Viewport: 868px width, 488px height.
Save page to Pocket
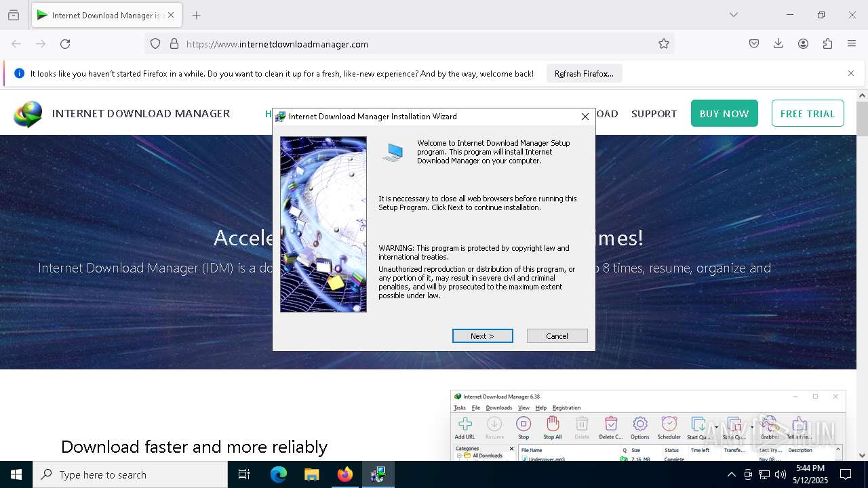754,43
